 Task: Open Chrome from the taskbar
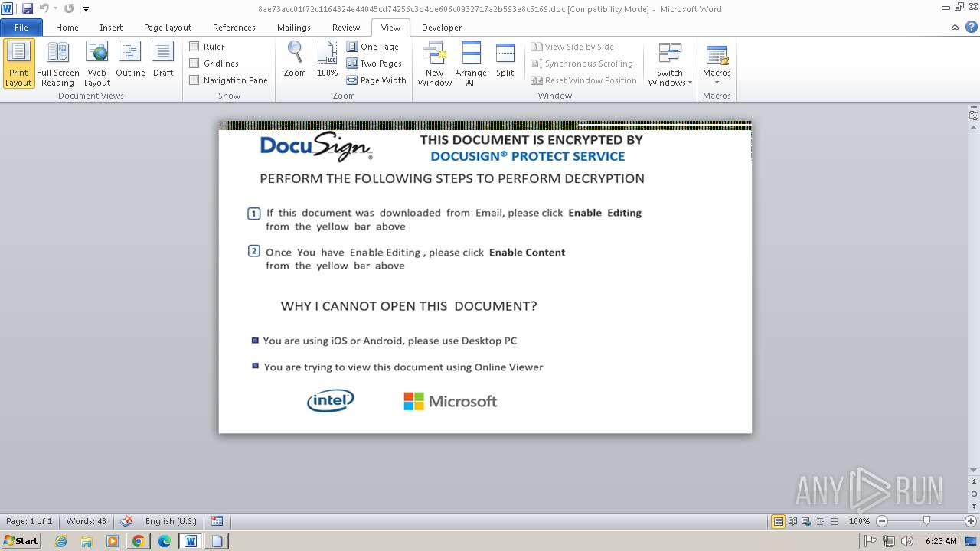pyautogui.click(x=138, y=541)
